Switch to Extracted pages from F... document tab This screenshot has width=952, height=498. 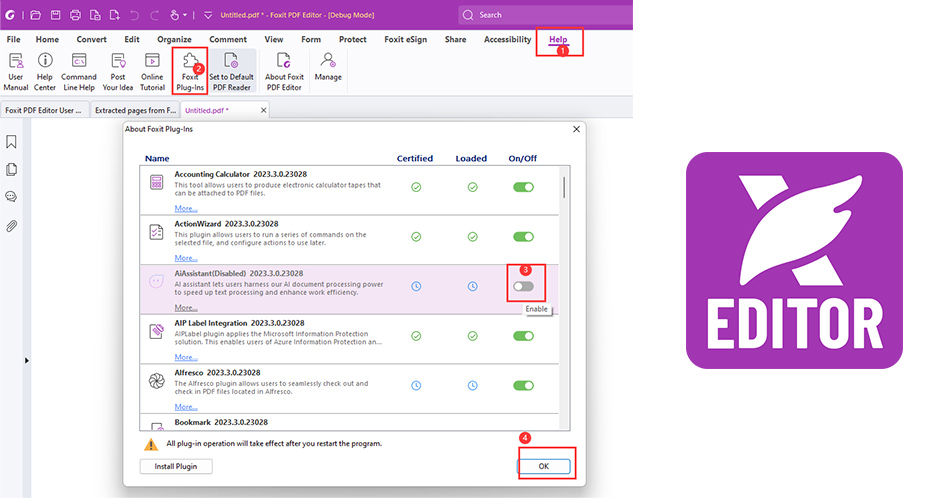click(x=136, y=111)
